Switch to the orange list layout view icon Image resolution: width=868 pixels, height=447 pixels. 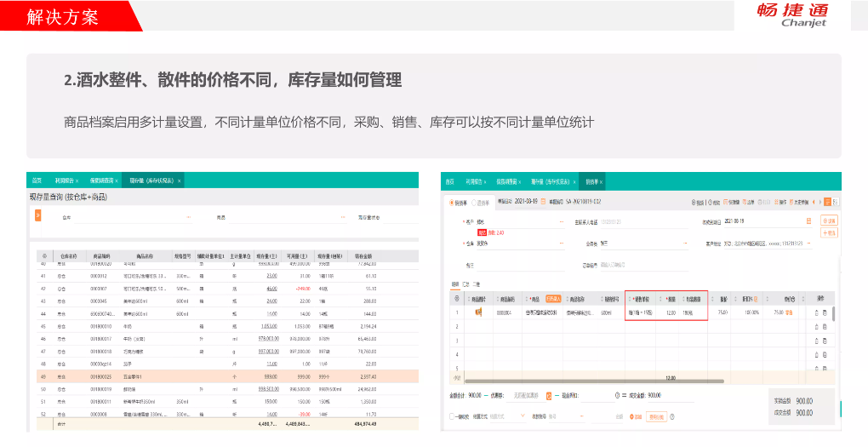click(x=828, y=202)
